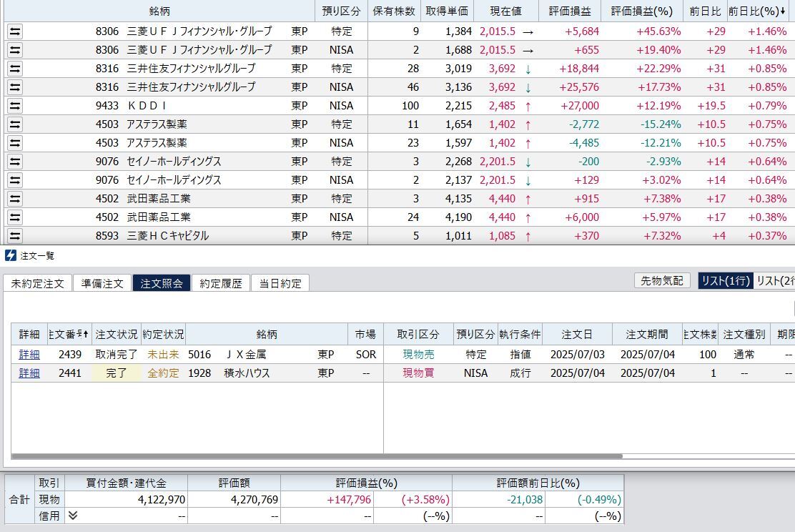Click the 注文日 column header
Screen dimensions: 795x532
(x=577, y=334)
